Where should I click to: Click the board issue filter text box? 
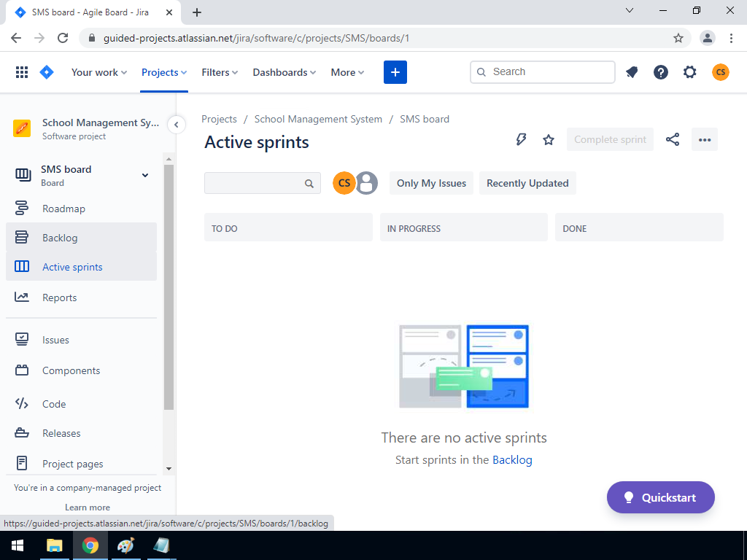263,183
